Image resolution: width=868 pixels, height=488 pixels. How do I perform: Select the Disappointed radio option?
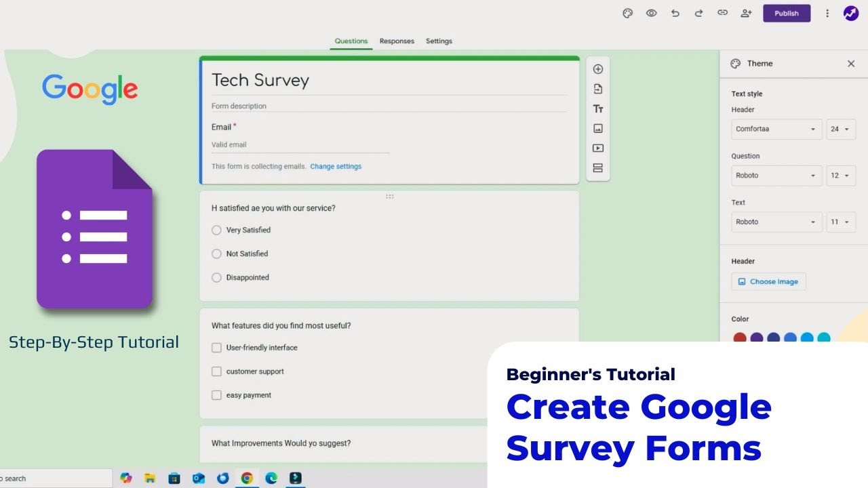pos(216,278)
